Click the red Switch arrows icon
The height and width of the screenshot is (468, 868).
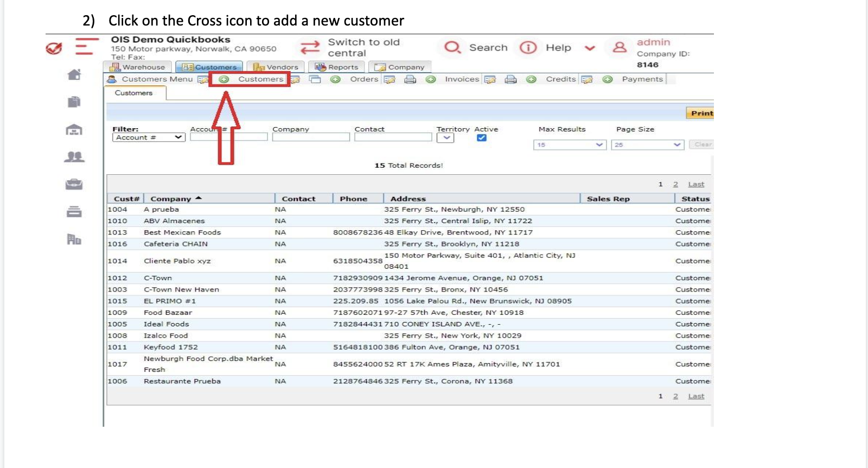point(310,48)
